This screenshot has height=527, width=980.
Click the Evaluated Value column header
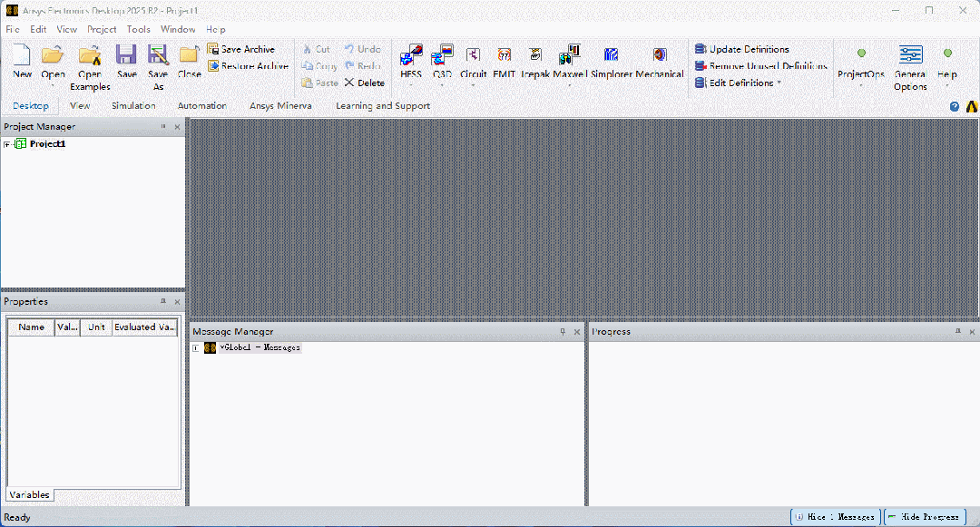point(145,327)
